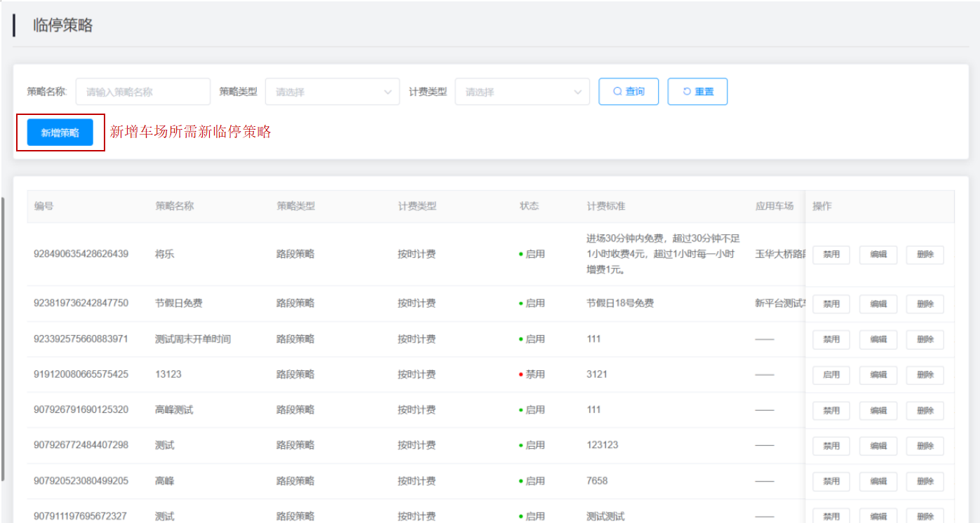This screenshot has height=523, width=980.
Task: Delete the 将乐 strategy row
Action: 925,254
